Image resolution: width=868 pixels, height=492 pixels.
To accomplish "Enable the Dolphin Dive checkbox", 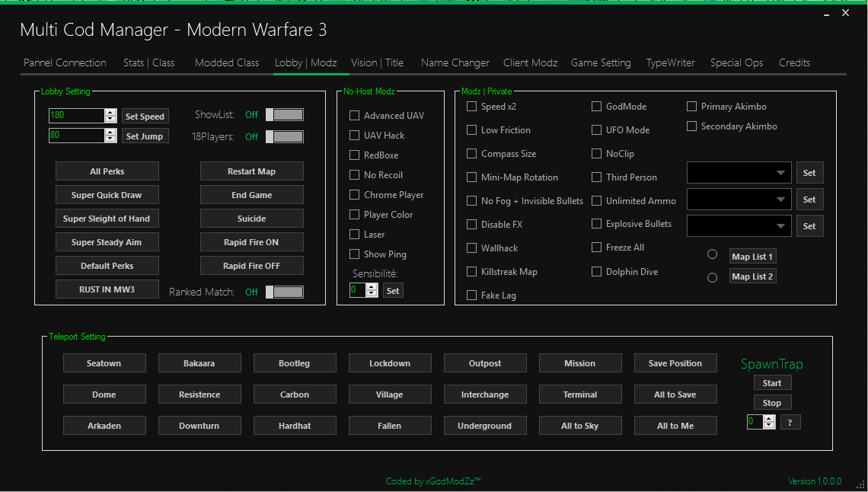I will pyautogui.click(x=596, y=272).
